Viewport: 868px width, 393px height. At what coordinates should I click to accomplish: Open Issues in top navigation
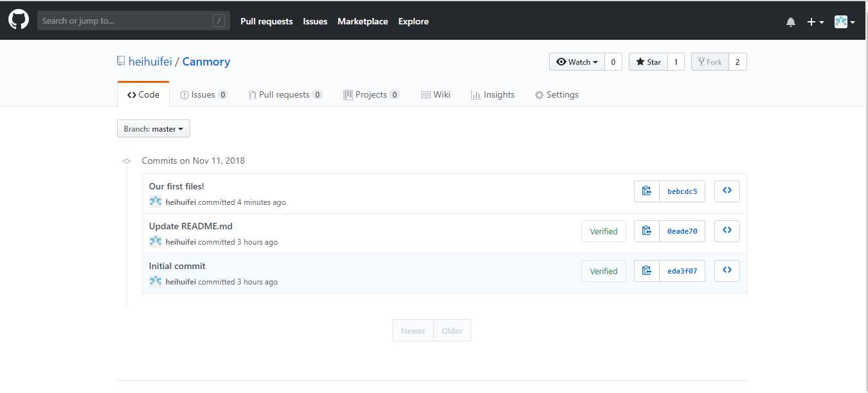click(315, 21)
